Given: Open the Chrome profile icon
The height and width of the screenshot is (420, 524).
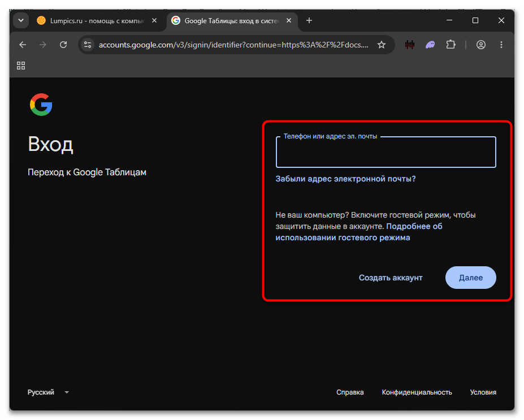Looking at the screenshot, I should pos(481,45).
